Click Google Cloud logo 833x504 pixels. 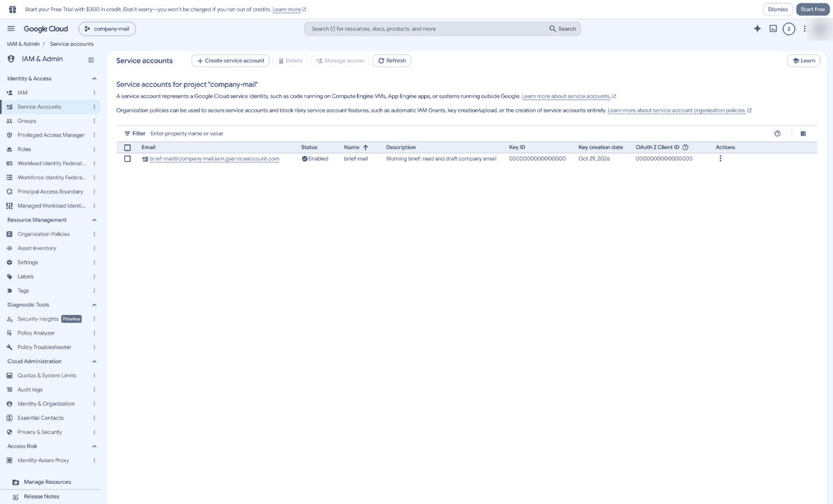click(x=46, y=28)
